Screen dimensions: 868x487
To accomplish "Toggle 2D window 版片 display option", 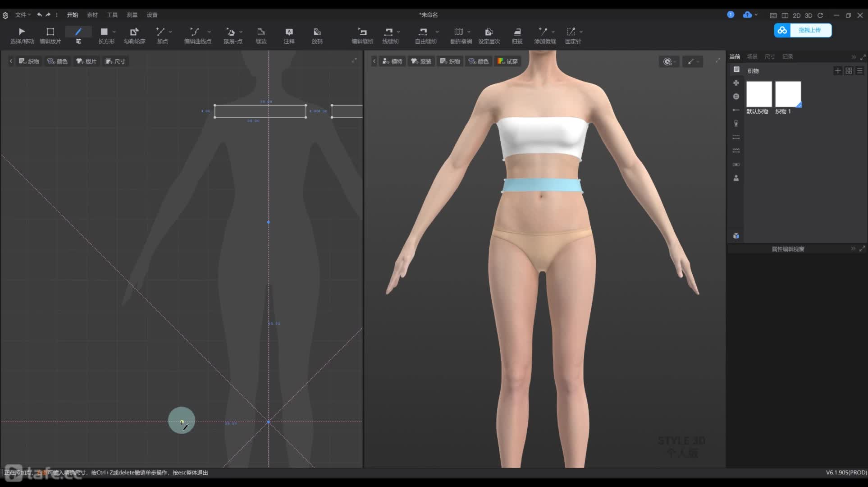I will coord(87,61).
